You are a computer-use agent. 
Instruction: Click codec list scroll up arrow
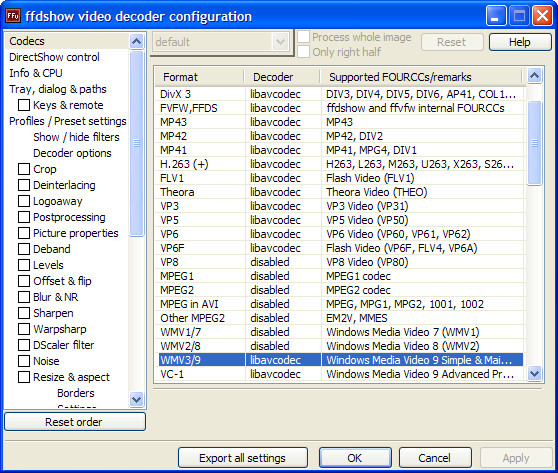(x=535, y=75)
